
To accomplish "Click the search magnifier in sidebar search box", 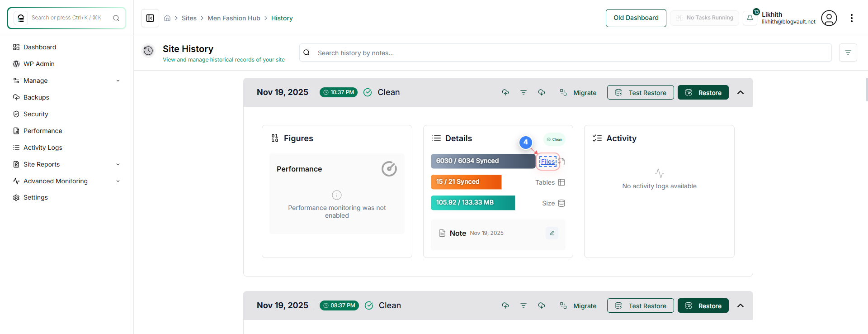I will click(116, 18).
